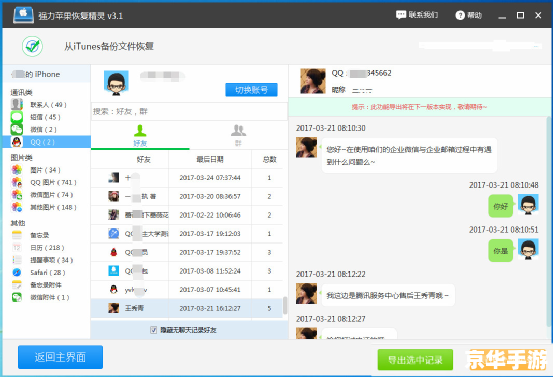Click the message about 企业微信与企业邮箱
Viewport: 554px width, 378px height.
[409, 156]
